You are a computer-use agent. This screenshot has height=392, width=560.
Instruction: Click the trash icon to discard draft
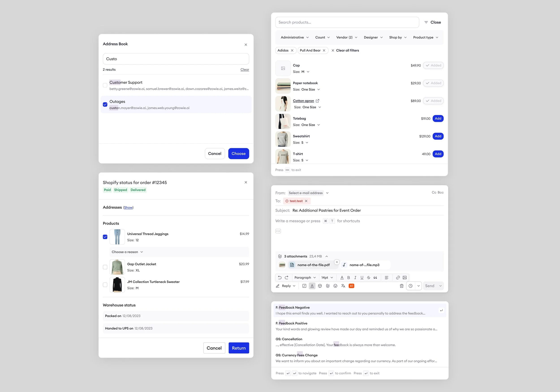point(401,286)
